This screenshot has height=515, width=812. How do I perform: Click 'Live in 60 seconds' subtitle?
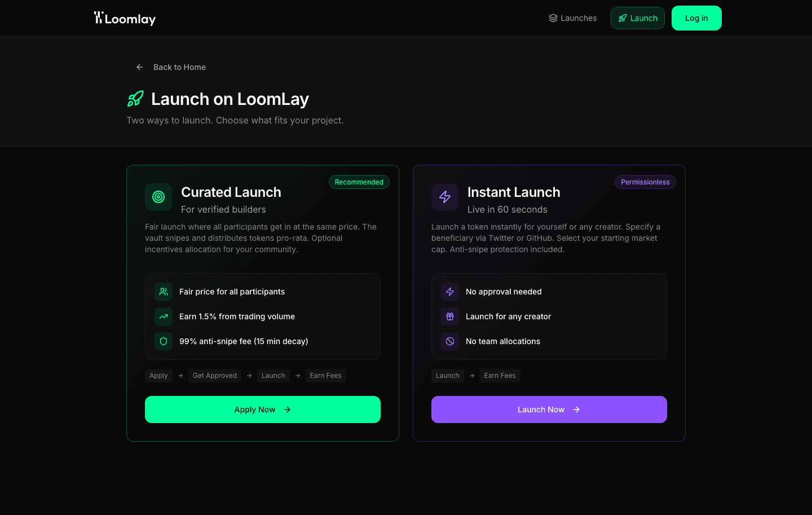[507, 209]
